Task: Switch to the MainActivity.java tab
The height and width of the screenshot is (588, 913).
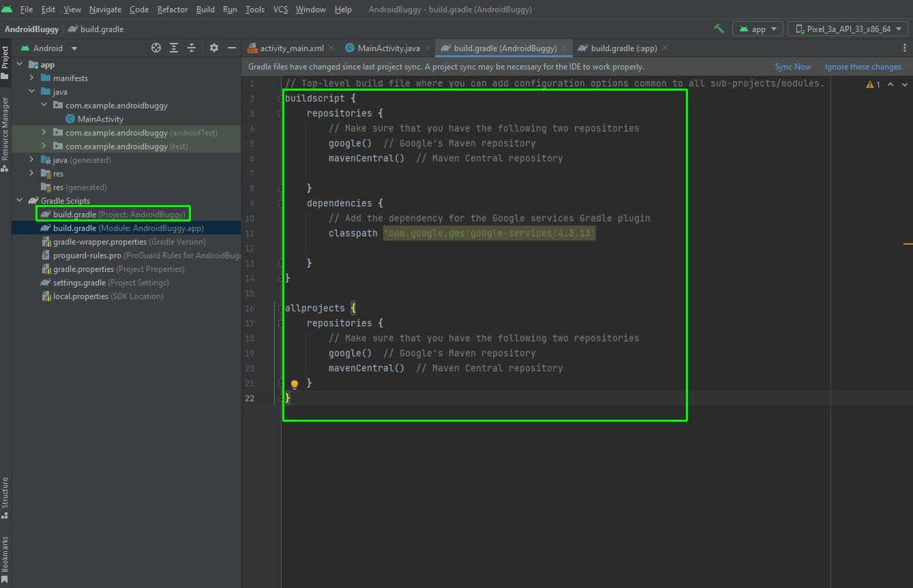Action: coord(389,48)
